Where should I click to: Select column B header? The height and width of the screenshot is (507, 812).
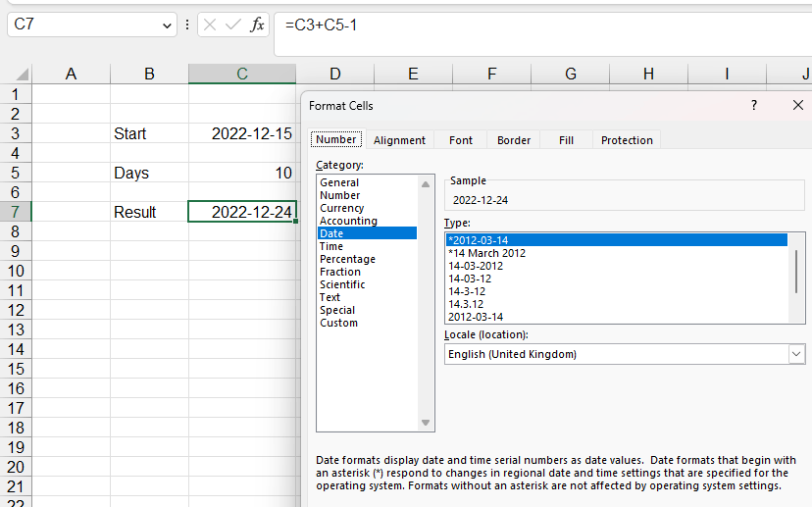point(149,75)
